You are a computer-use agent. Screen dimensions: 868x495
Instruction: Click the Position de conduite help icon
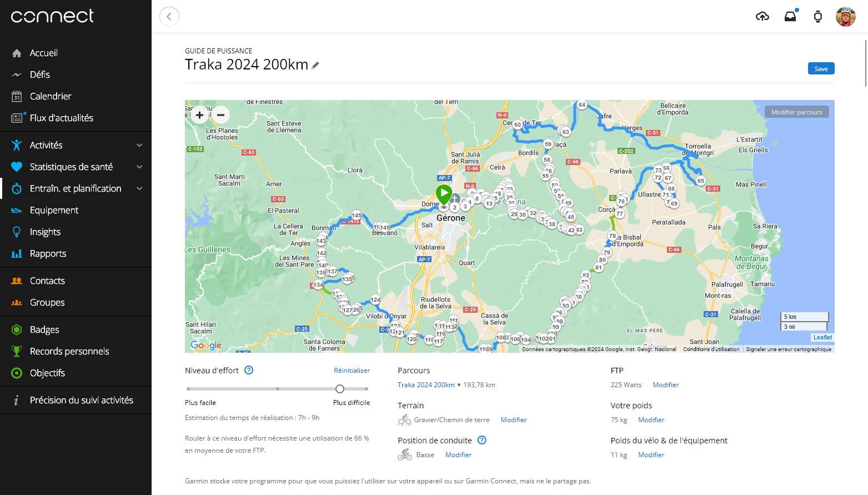[482, 440]
